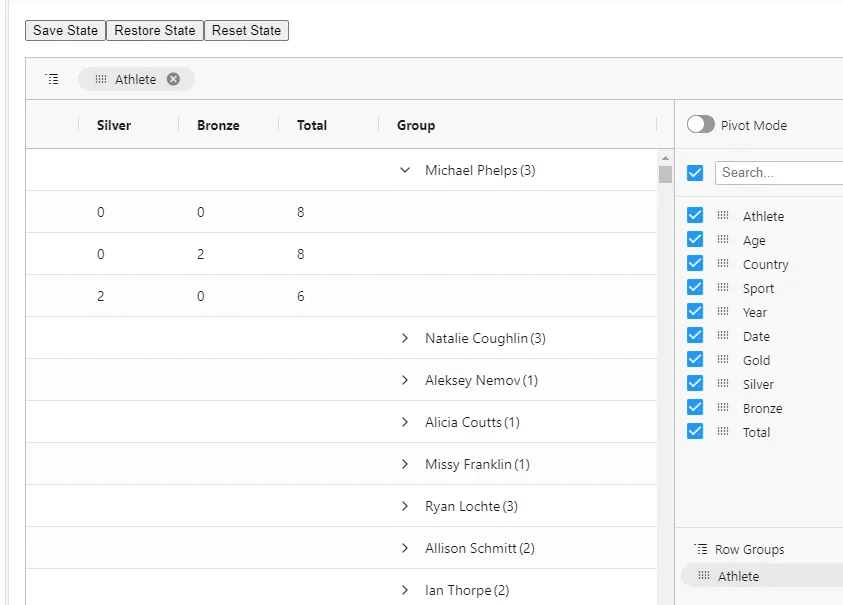Image resolution: width=843 pixels, height=605 pixels.
Task: Click Row Groups section icon
Action: 701,549
